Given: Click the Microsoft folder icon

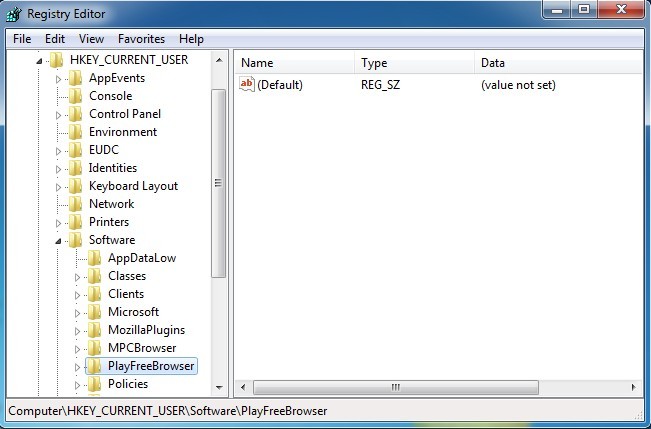Looking at the screenshot, I should [x=95, y=312].
